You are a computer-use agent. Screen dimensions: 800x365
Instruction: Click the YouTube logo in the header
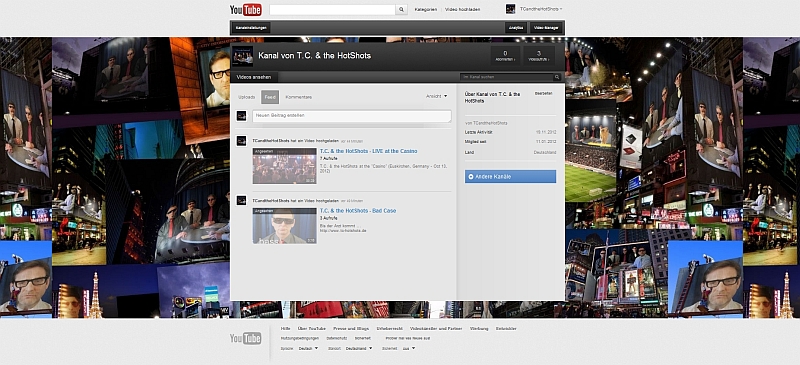click(245, 10)
